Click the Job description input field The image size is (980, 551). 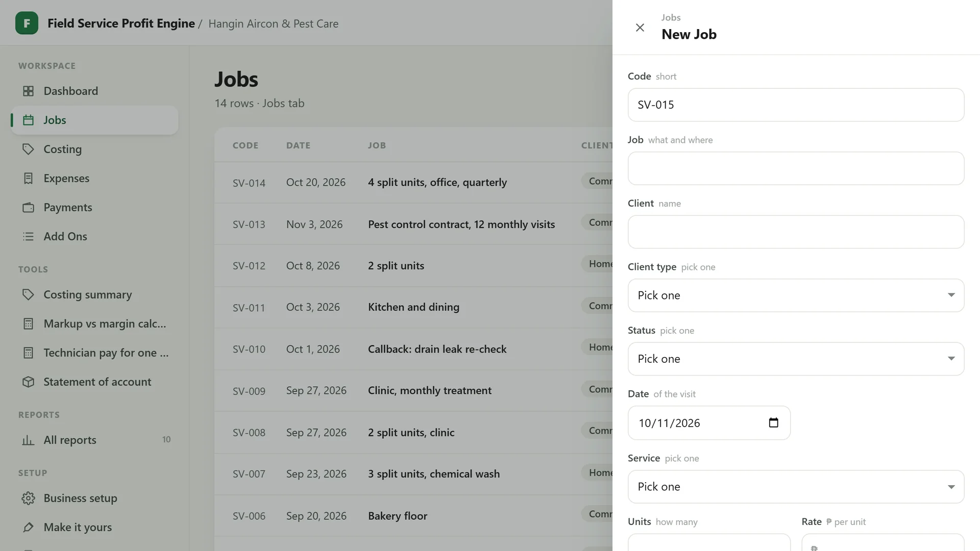pyautogui.click(x=796, y=168)
